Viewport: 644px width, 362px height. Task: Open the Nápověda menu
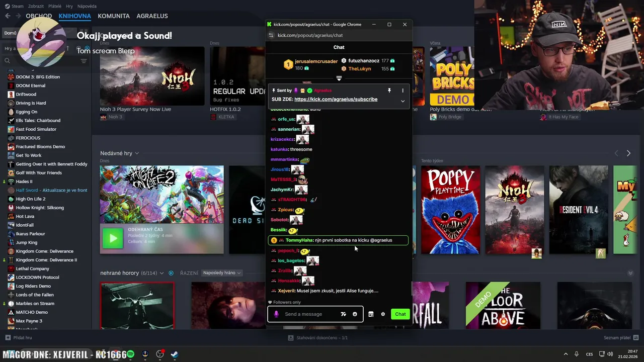87,6
